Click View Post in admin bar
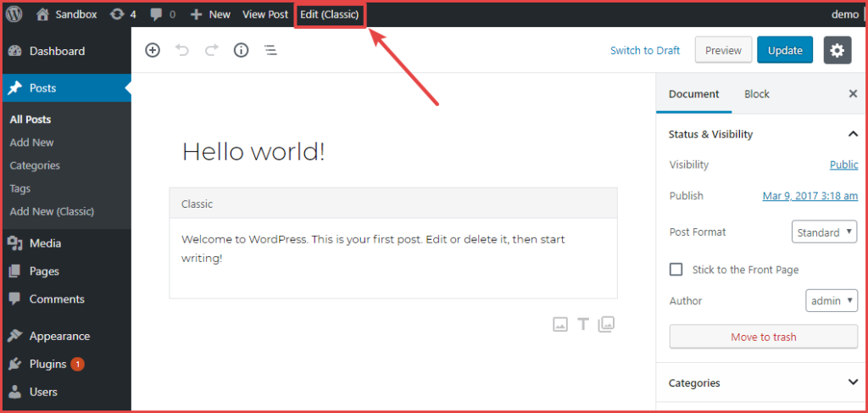The image size is (868, 413). 265,14
